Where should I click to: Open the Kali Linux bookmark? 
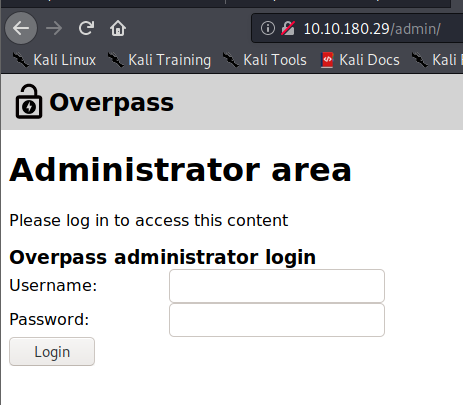54,60
